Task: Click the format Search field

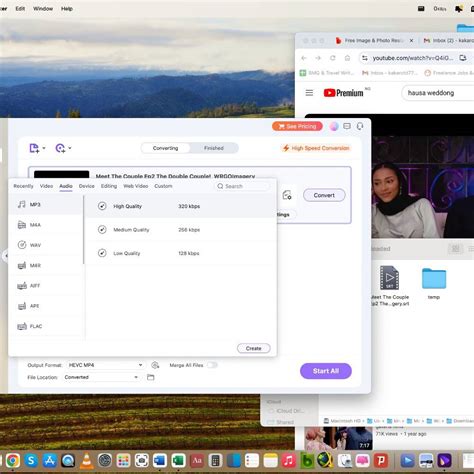Action: point(242,186)
